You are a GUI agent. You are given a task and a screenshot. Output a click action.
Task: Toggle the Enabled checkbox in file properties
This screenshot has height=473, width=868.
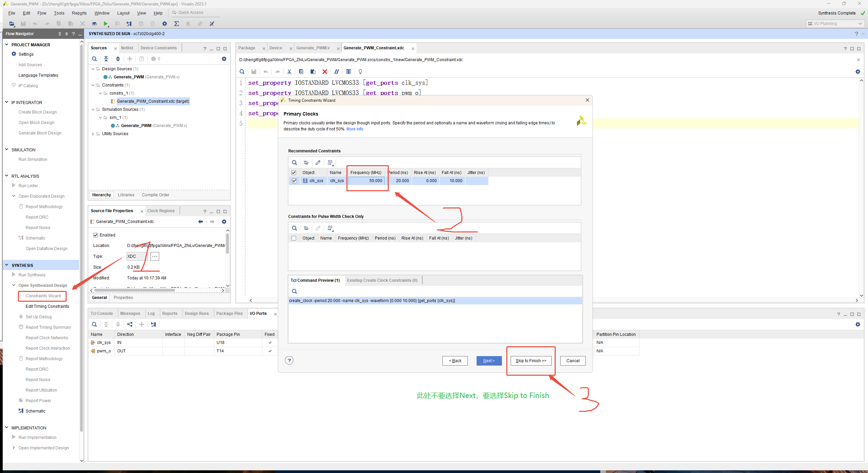point(96,235)
